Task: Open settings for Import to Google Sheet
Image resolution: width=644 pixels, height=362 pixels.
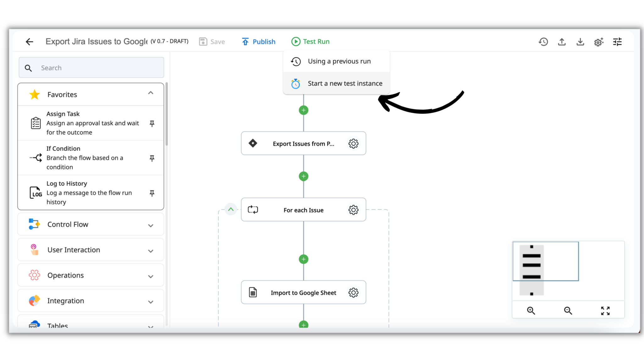Action: point(353,292)
